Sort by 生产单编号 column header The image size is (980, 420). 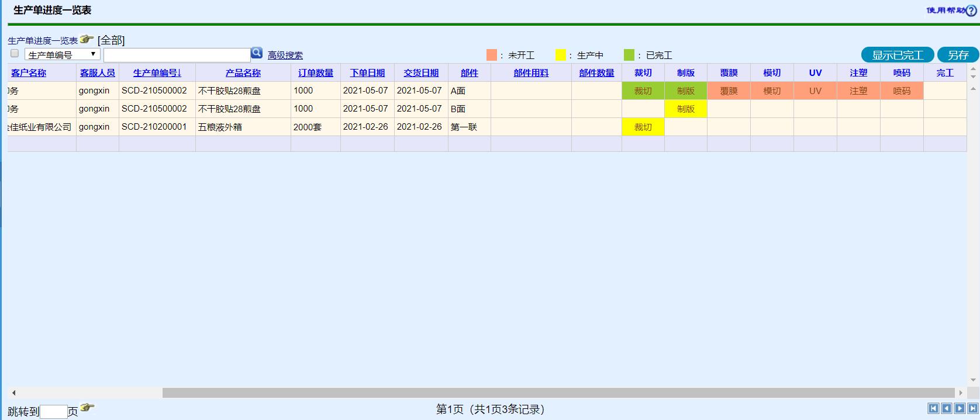coord(157,73)
